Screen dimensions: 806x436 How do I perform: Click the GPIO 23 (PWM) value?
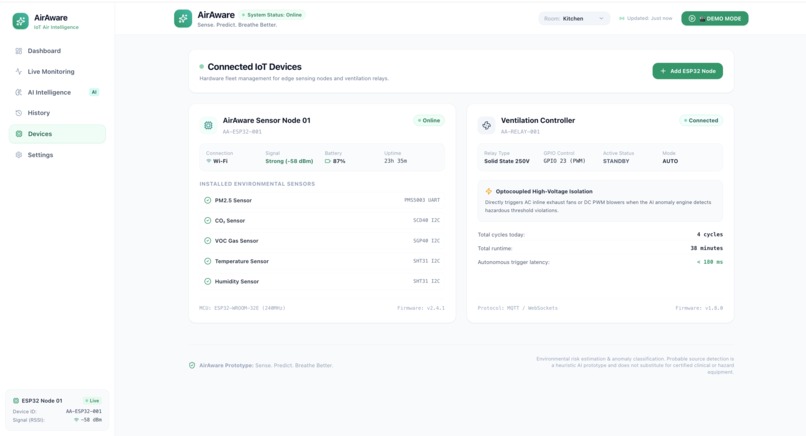coord(564,161)
